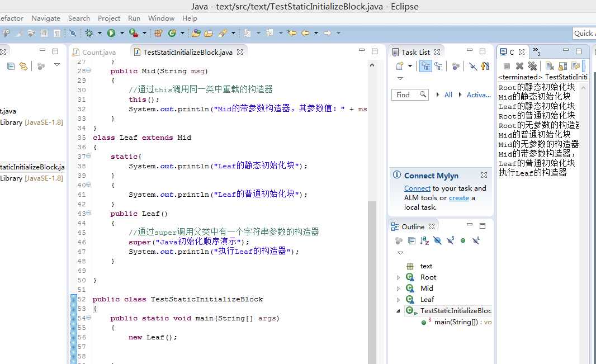596x364 pixels.
Task: Toggle Show Whitespace Characters icon in the toolbar
Action: tap(57, 33)
